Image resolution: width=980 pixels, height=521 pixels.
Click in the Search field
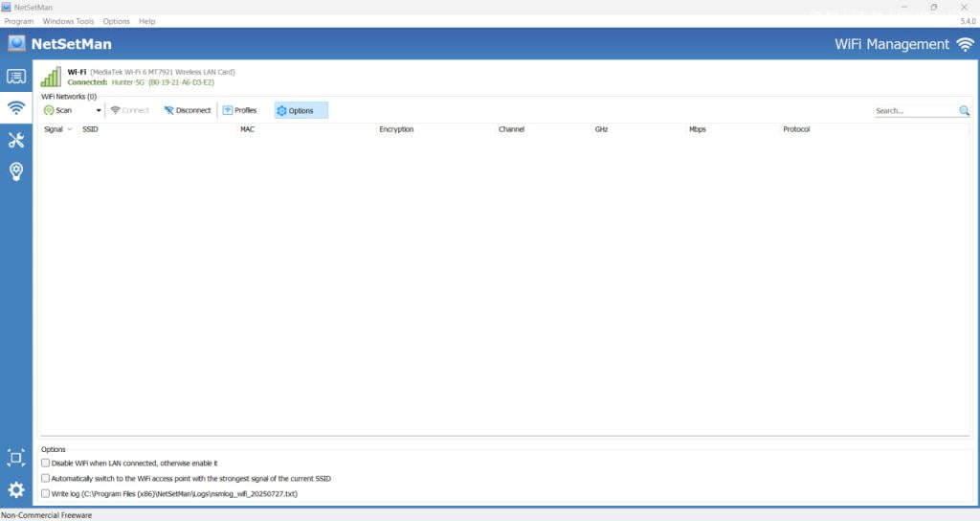click(916, 111)
